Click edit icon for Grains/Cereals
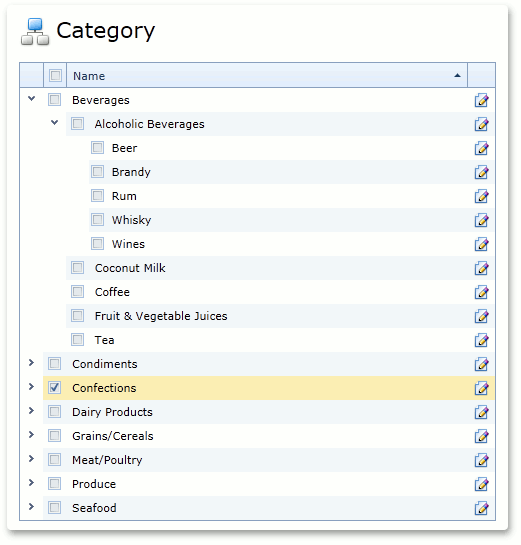The image size is (521, 545). point(481,436)
